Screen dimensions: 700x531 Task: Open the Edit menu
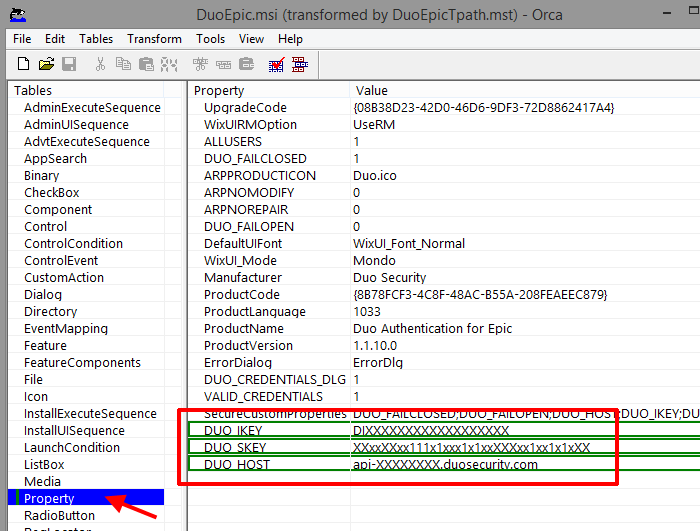click(x=55, y=39)
